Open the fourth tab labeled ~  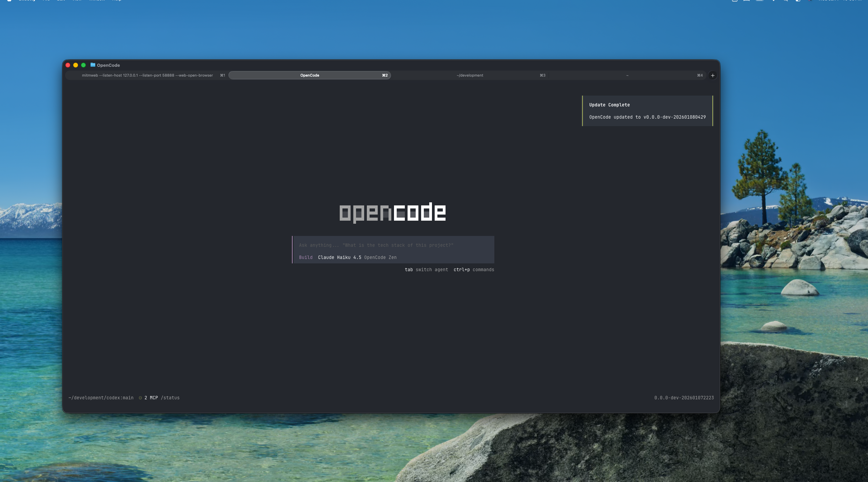627,75
